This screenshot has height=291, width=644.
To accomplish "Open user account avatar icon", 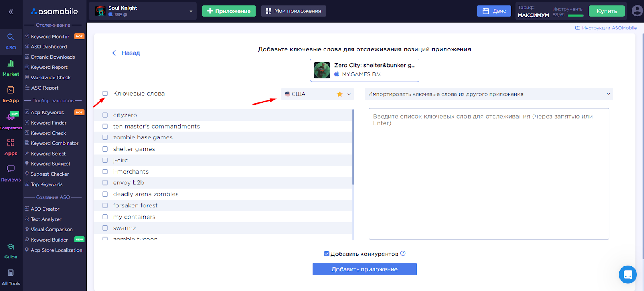I will 637,11.
